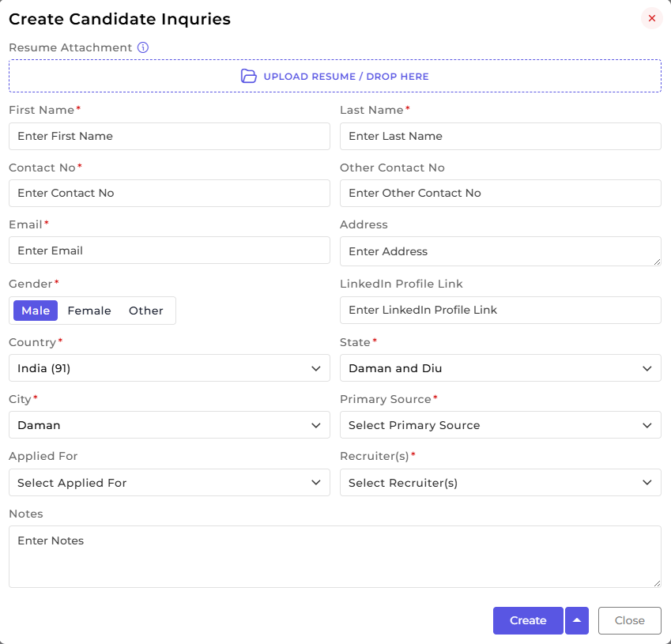
Task: Click the LinkedIn Profile Link label
Action: point(401,284)
